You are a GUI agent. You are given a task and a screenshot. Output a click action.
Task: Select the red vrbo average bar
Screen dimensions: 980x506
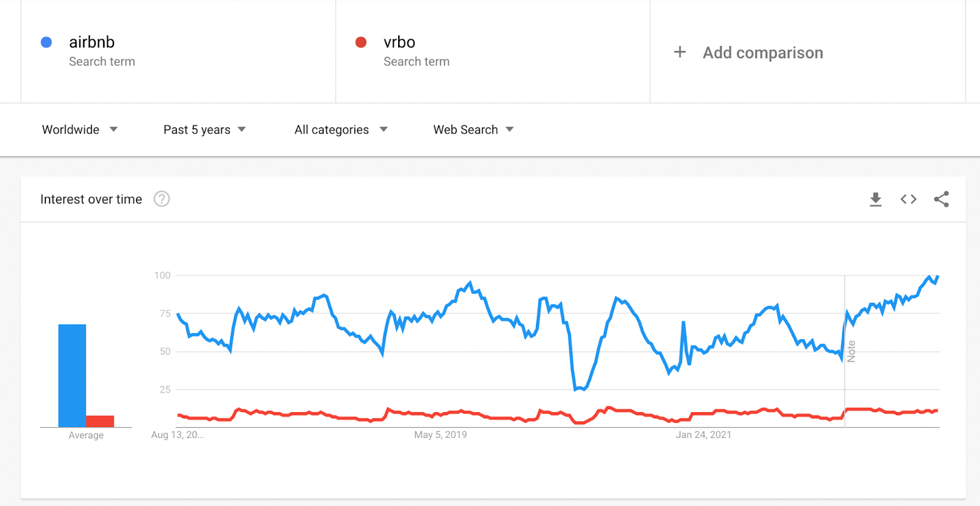coord(100,421)
